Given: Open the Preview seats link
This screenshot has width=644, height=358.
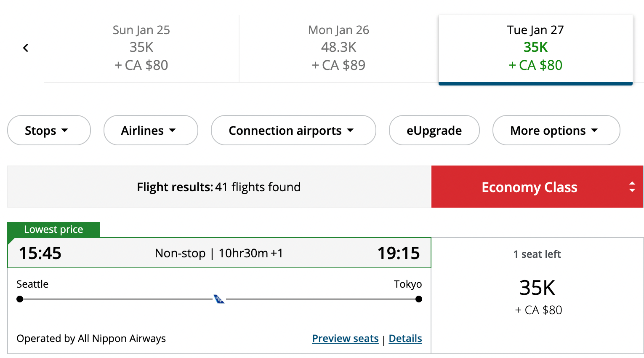Looking at the screenshot, I should coord(345,339).
